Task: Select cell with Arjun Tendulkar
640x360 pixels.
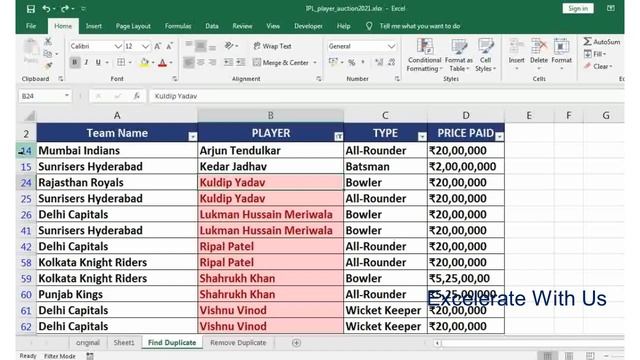Action: [270, 150]
